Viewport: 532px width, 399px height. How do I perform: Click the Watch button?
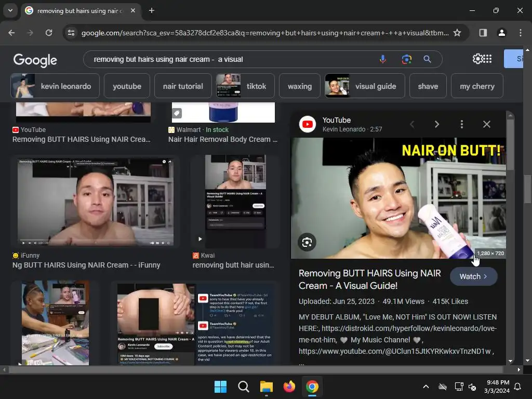[474, 276]
